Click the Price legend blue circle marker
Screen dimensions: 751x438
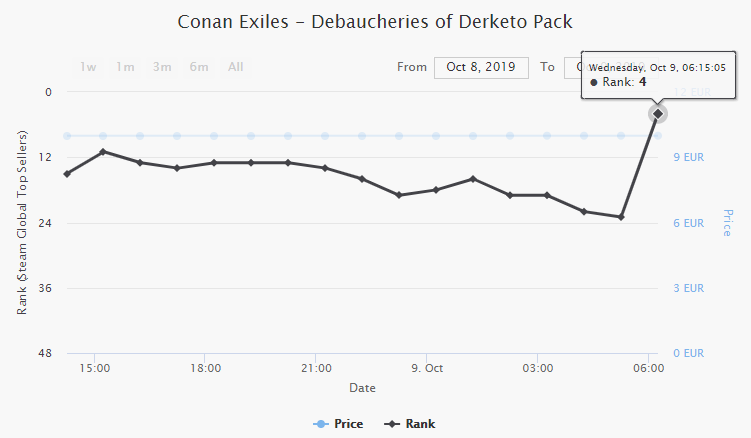coord(320,424)
